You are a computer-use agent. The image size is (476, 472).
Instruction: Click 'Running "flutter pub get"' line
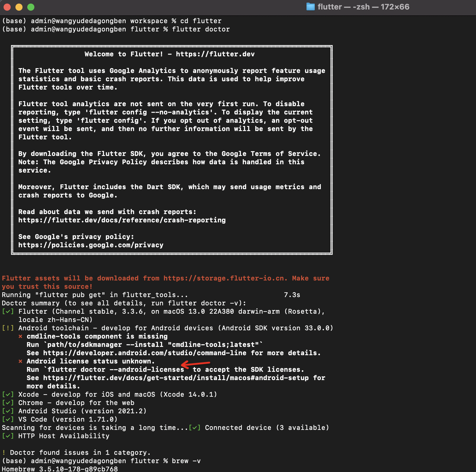95,295
